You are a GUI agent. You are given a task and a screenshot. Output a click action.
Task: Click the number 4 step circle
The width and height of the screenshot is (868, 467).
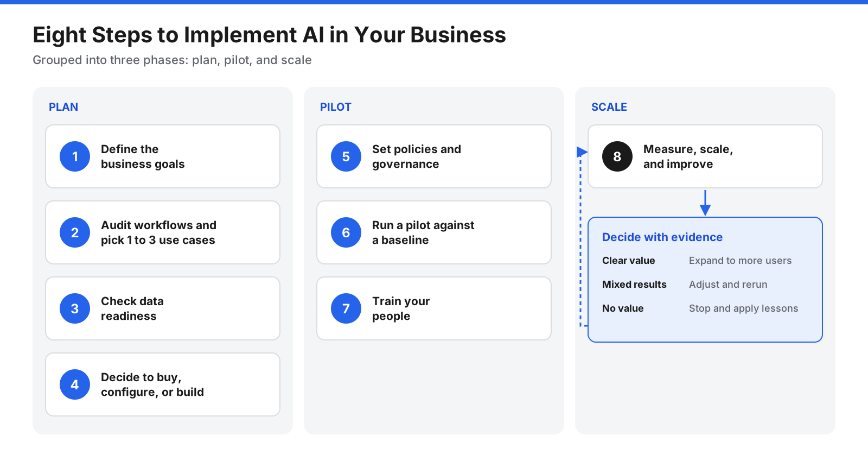coord(75,384)
